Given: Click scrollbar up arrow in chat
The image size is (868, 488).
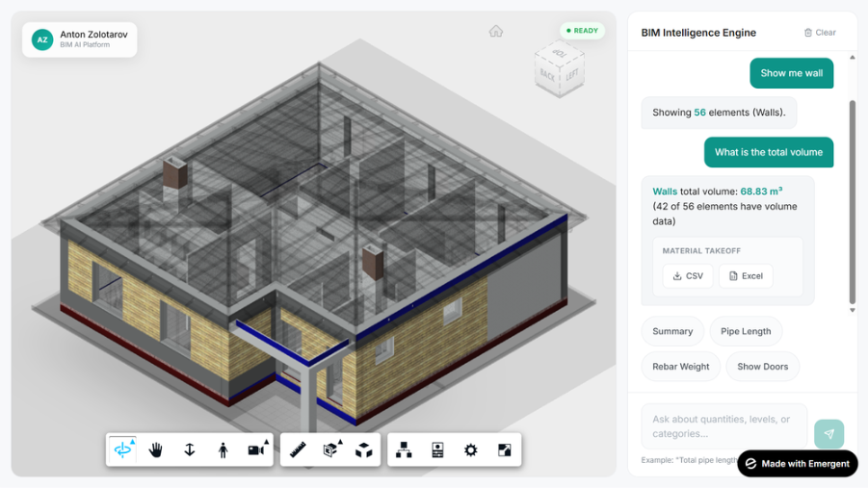Looking at the screenshot, I should tap(853, 58).
